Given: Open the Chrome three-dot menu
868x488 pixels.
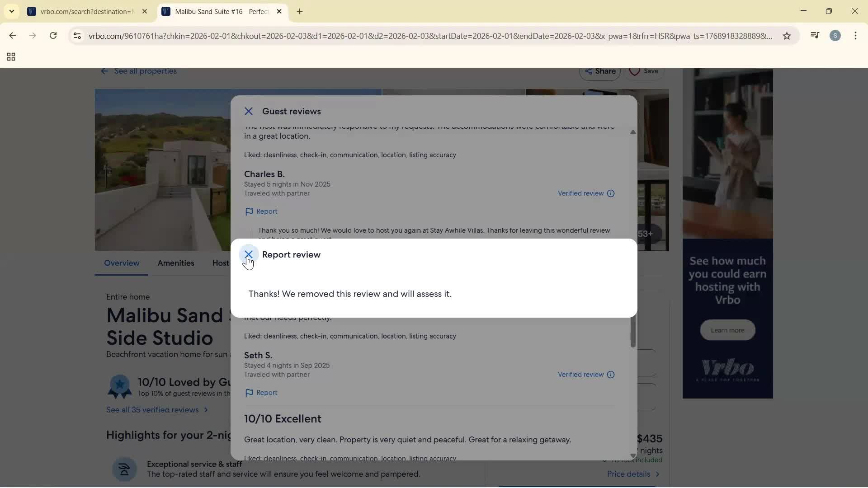Looking at the screenshot, I should (x=857, y=36).
